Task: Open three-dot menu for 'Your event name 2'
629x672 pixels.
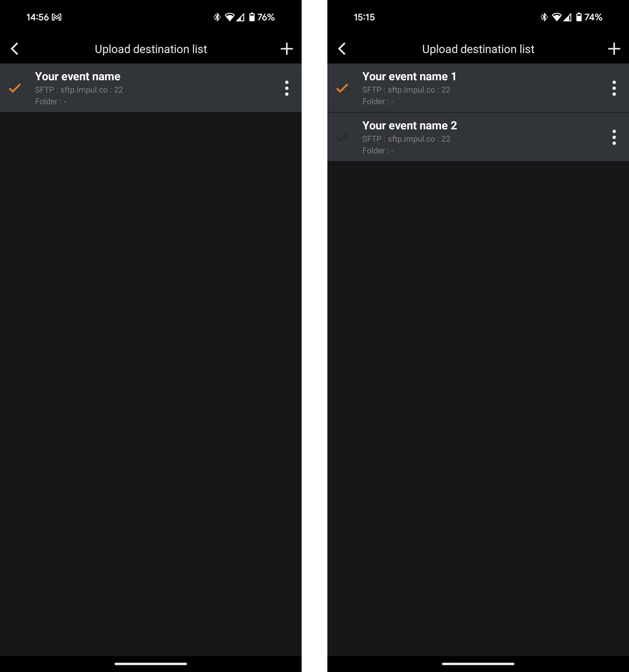Action: pyautogui.click(x=614, y=137)
